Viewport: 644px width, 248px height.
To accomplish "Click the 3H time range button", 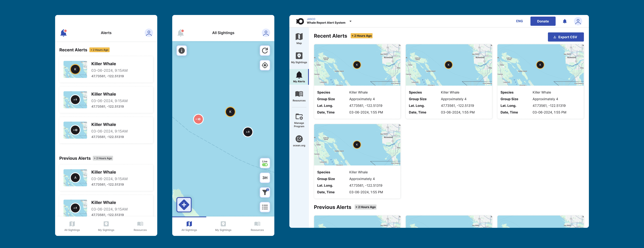I will (x=265, y=178).
